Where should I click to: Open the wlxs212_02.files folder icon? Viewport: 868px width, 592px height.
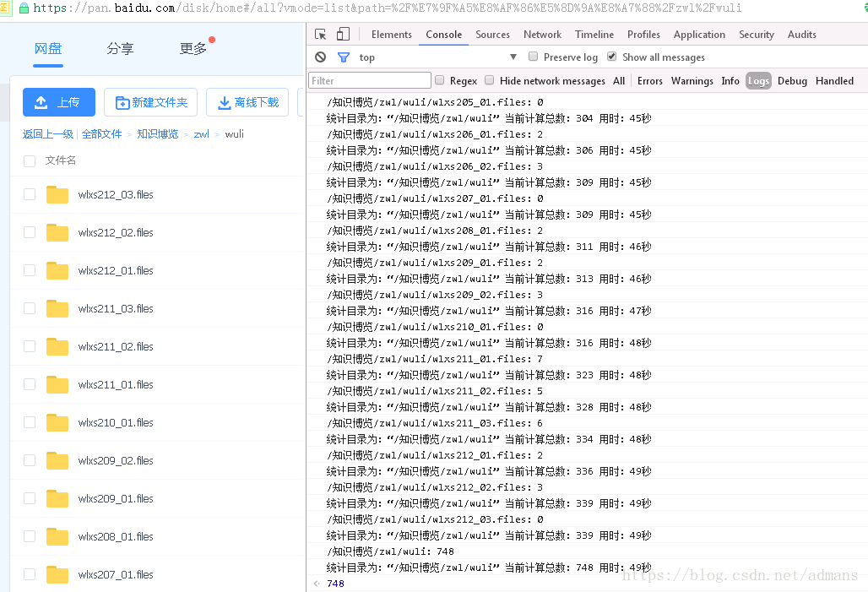click(x=57, y=232)
